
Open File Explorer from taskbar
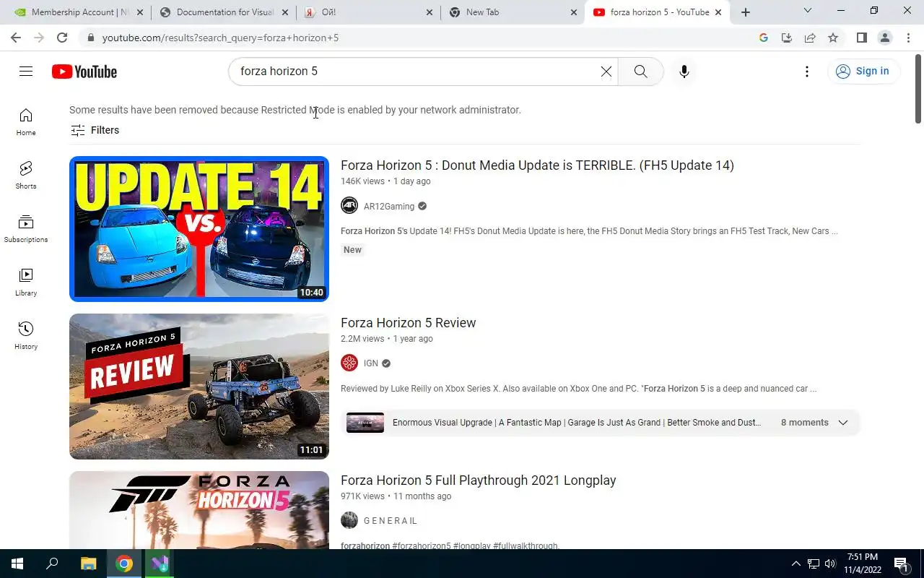click(x=88, y=564)
